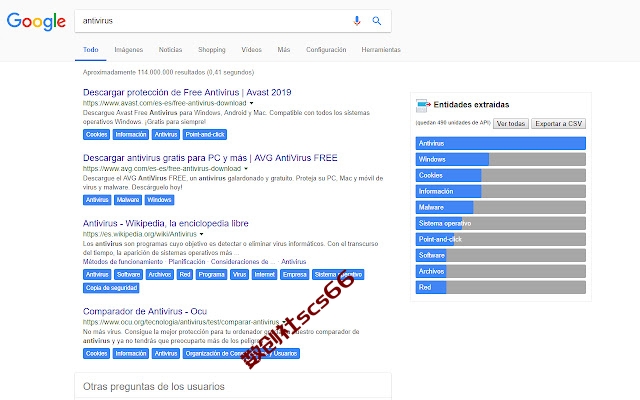Click Copia de seguridad tag

pyautogui.click(x=111, y=288)
